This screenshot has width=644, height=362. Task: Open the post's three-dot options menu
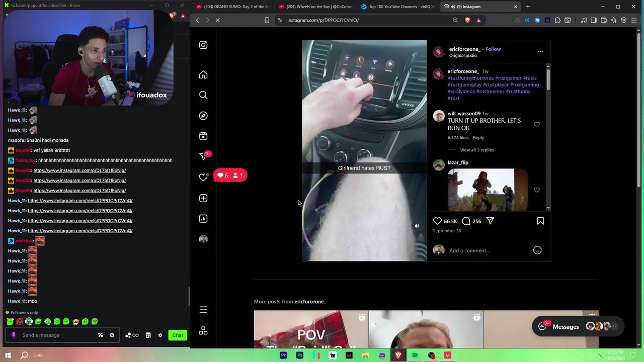click(x=540, y=51)
